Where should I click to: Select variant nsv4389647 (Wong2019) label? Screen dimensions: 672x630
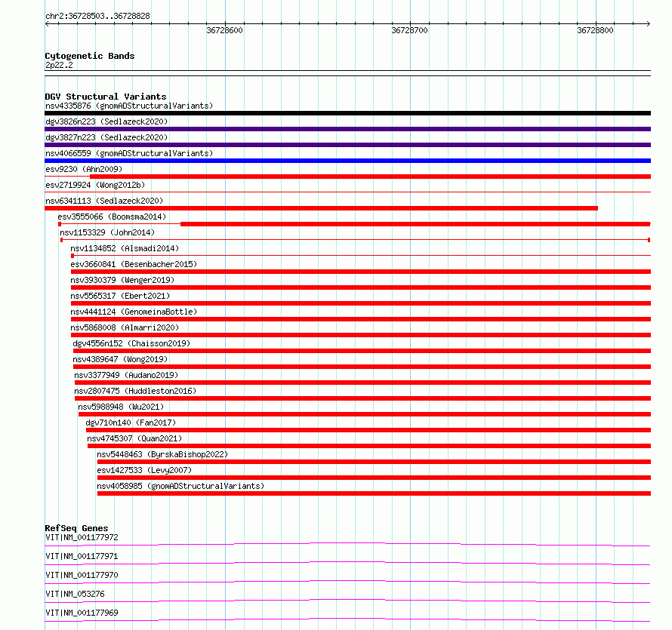pos(120,359)
